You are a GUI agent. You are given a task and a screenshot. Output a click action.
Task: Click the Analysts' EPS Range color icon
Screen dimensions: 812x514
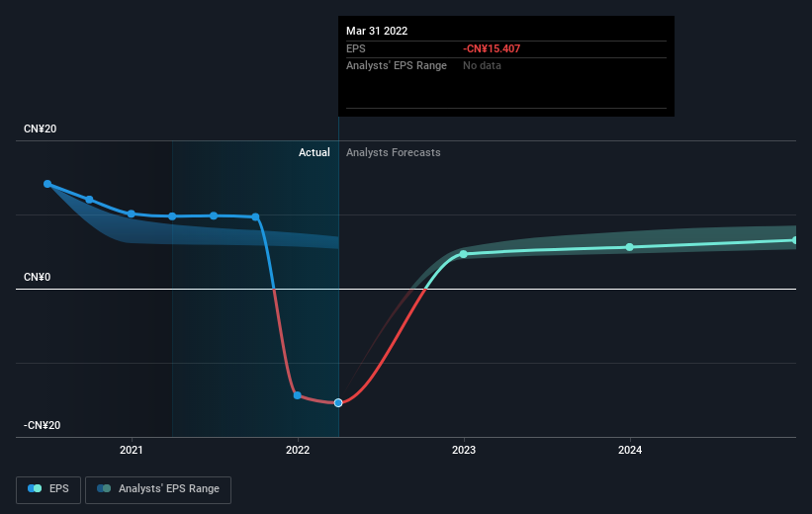104,488
